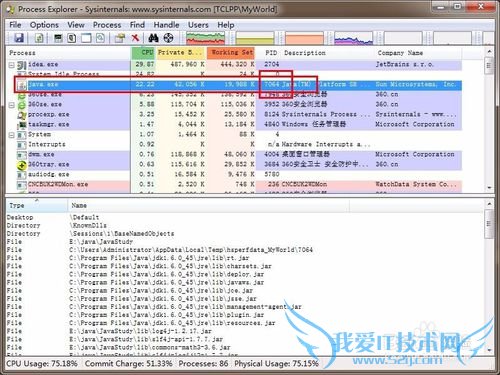Click CPU Usage 75.18% in status bar
This screenshot has width=500, height=375.
(x=42, y=364)
